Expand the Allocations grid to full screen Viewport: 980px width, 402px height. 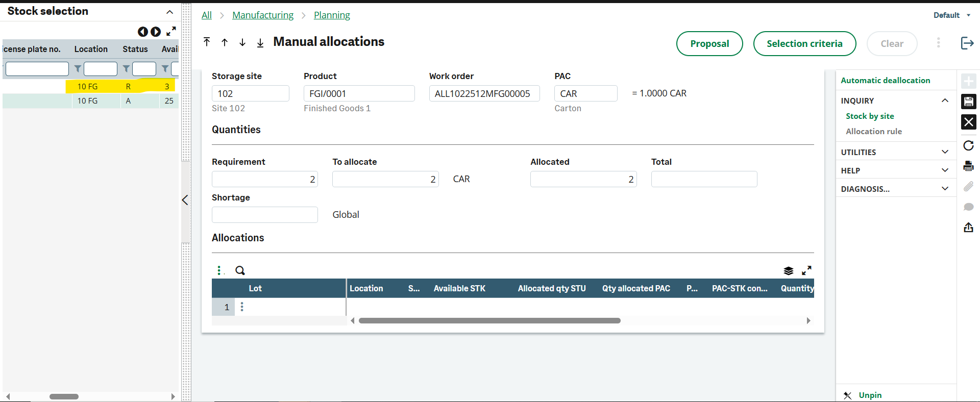tap(806, 270)
